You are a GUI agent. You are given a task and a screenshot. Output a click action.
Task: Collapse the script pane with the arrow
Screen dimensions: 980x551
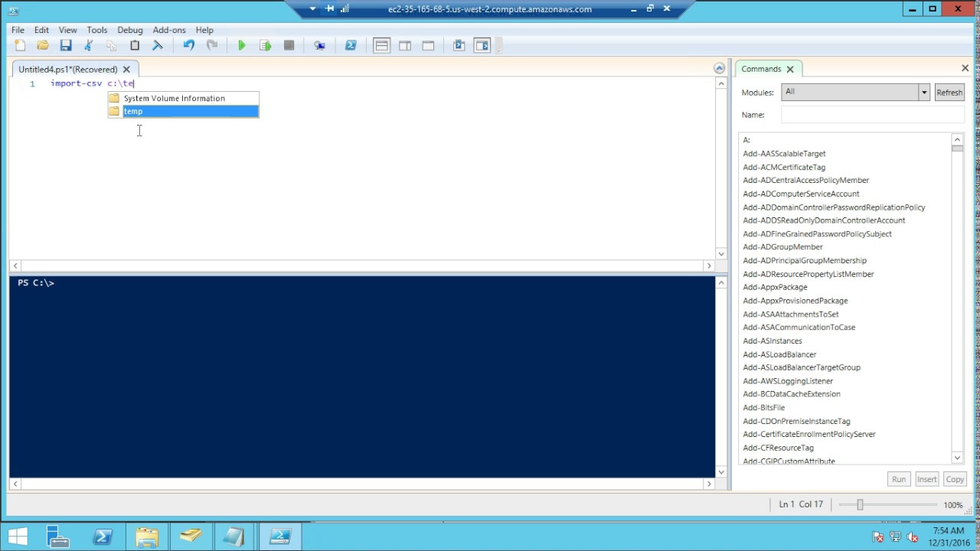pos(719,68)
